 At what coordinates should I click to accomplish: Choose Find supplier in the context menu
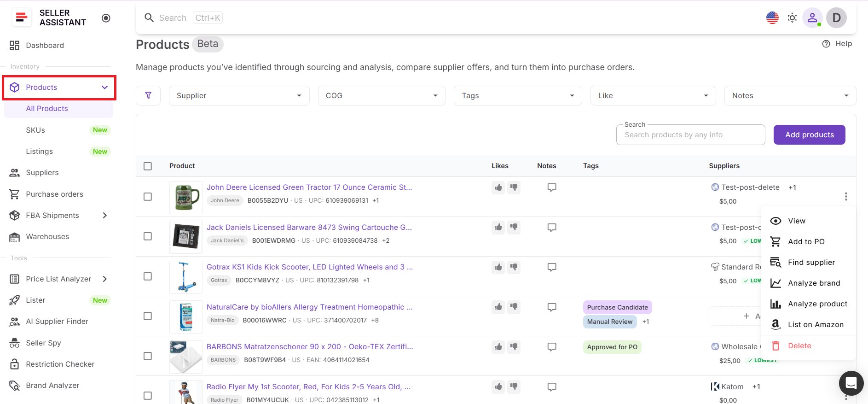[809, 262]
